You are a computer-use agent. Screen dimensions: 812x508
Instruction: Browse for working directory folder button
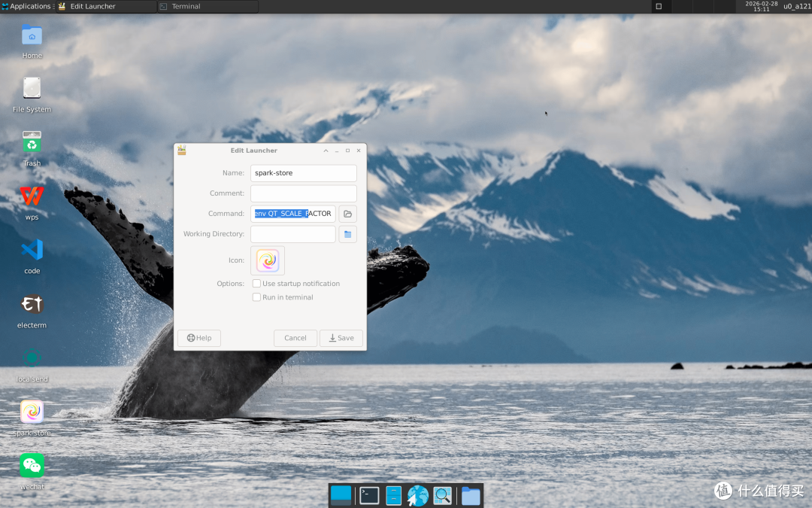(347, 234)
